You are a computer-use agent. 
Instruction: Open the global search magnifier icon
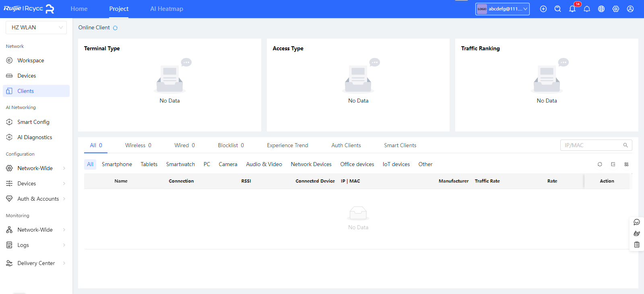tap(557, 9)
